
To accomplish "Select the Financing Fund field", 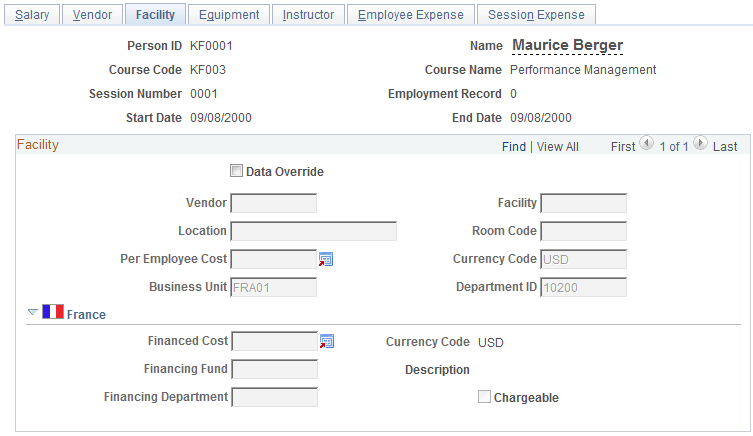I will [x=274, y=369].
